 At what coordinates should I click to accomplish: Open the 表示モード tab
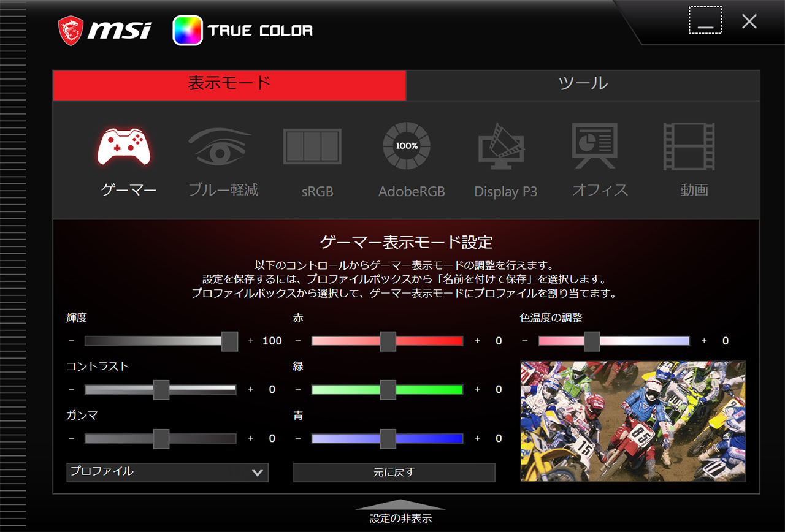(x=229, y=85)
